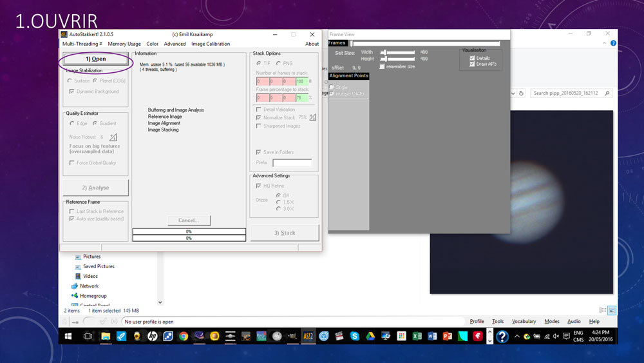Click the 3) Stack button

click(285, 233)
